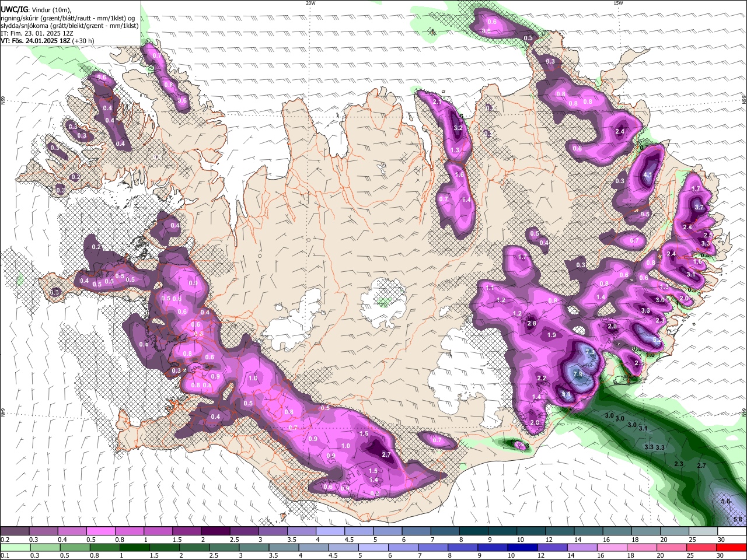Click the 2.2 value south of Vatnajökull
Viewport: 747px width, 560px height.
click(542, 379)
